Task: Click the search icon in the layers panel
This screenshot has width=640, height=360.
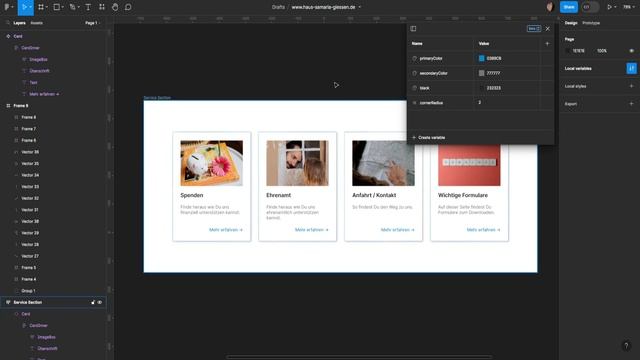Action: click(x=8, y=23)
